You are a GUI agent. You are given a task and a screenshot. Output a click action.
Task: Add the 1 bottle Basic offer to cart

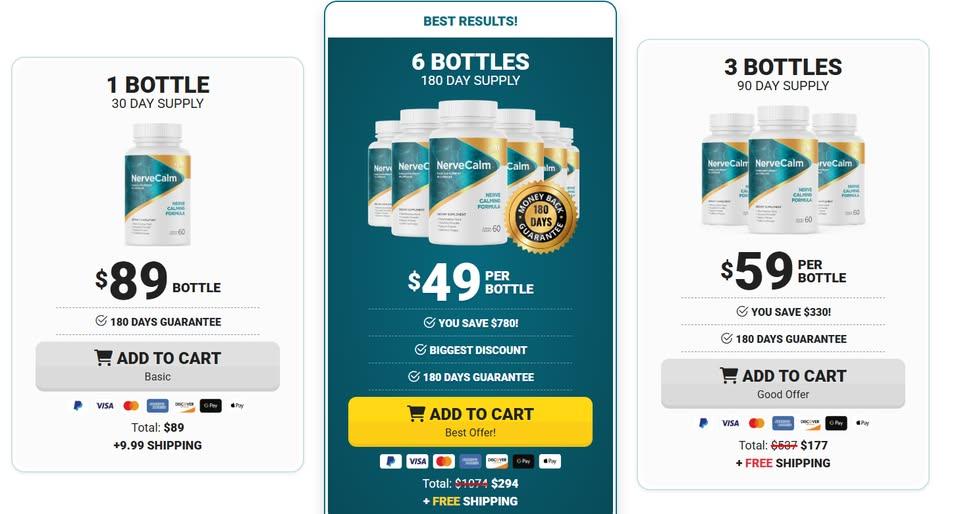point(157,366)
